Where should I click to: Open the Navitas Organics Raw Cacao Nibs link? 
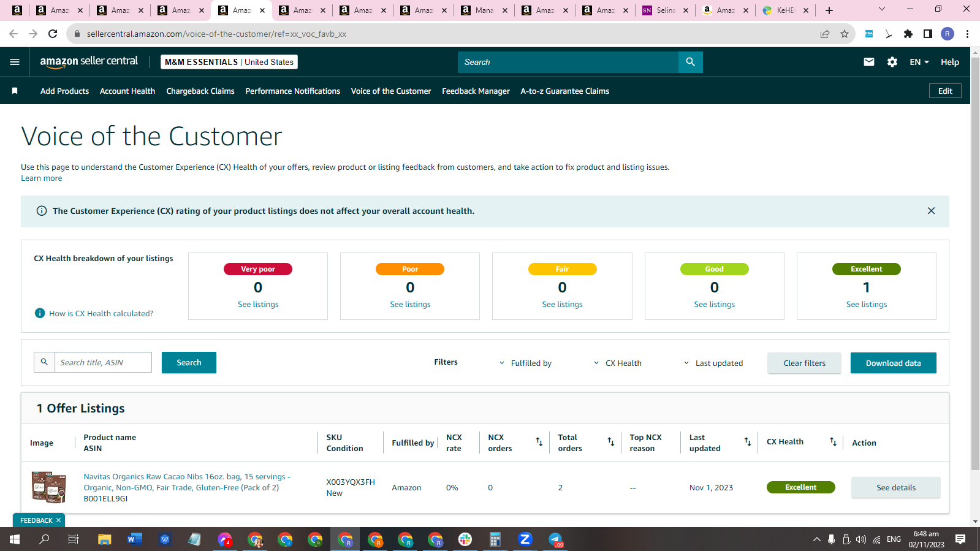point(187,482)
